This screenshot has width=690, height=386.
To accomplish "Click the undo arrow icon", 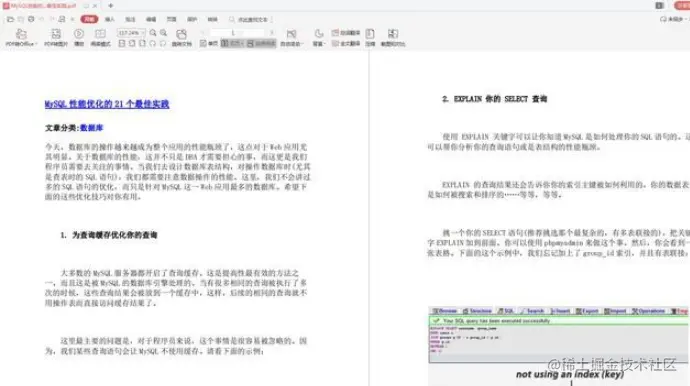I will pyautogui.click(x=42, y=19).
